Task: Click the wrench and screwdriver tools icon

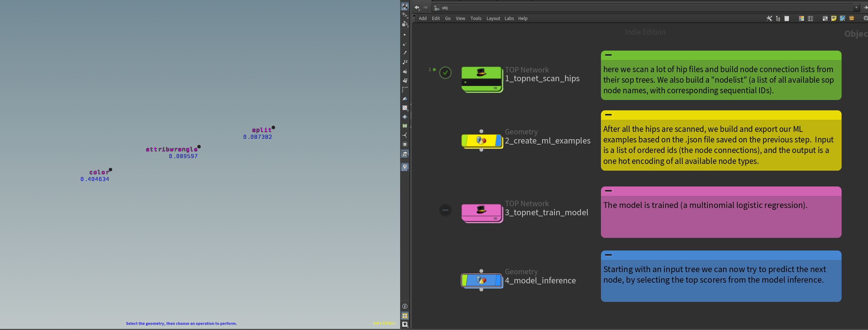Action: pyautogui.click(x=769, y=19)
